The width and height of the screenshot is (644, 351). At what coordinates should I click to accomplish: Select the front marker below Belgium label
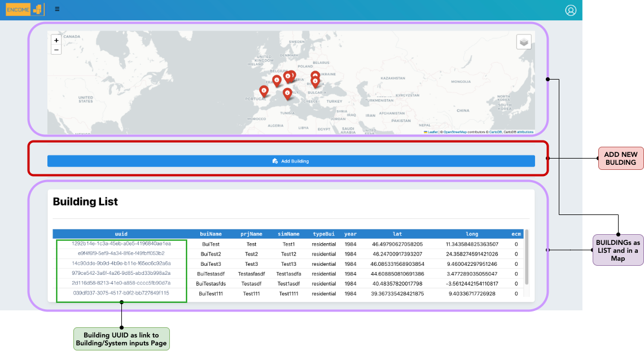click(x=287, y=77)
